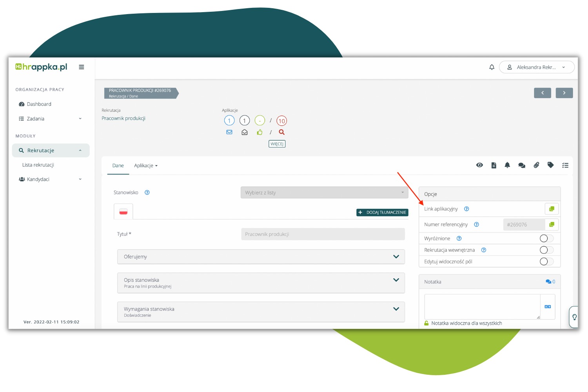
Task: Open the tag icon in toolbar
Action: click(550, 165)
